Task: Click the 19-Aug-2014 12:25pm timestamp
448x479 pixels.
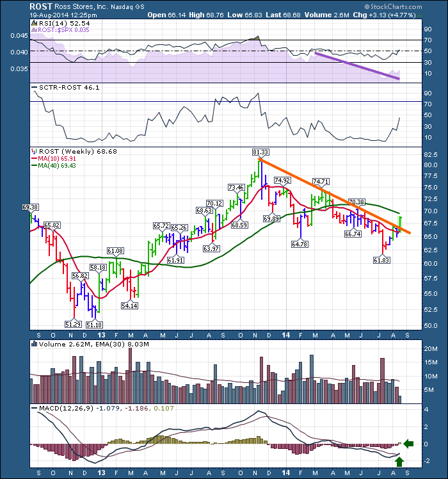Action: [x=63, y=15]
